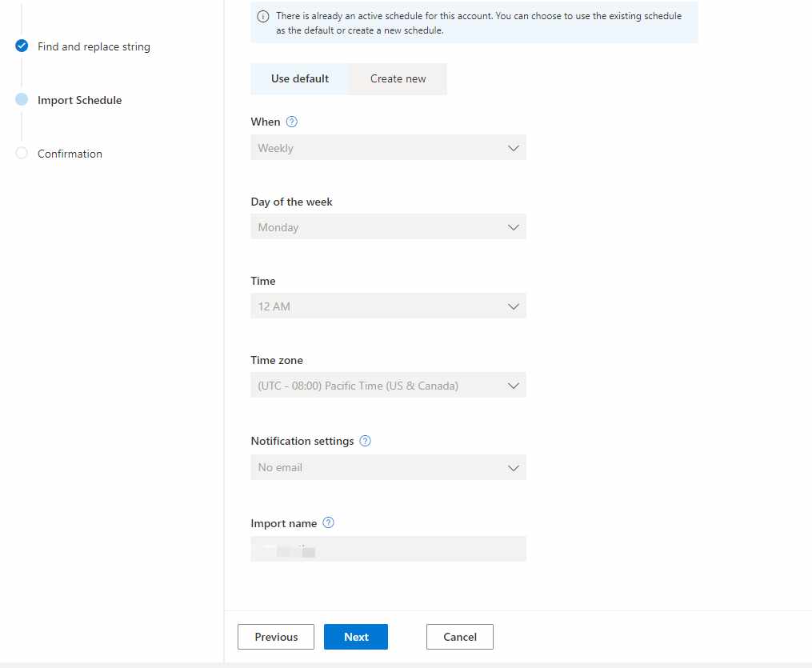Switch to the Create new option
The width and height of the screenshot is (812, 668).
coord(398,78)
